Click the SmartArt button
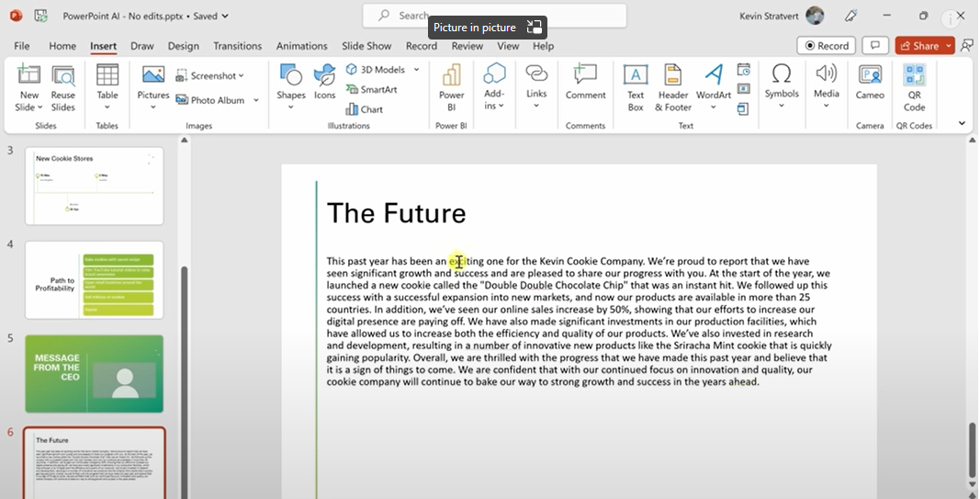The width and height of the screenshot is (980, 499). tap(372, 89)
